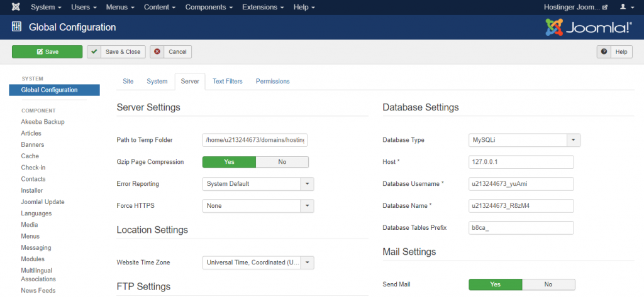Enable Gzip Page Compression with Yes
Screen dimensions: 644x297
[229, 162]
